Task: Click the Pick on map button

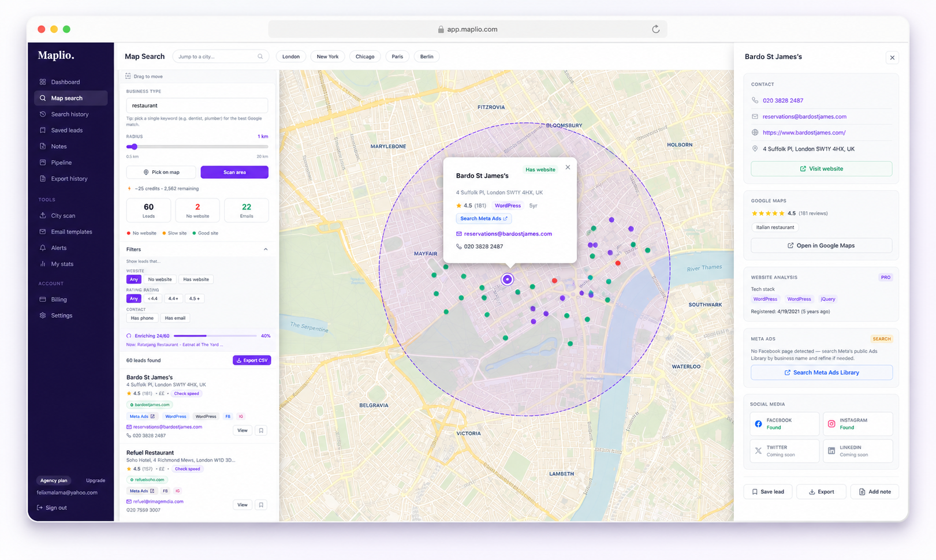Action: [x=161, y=172]
